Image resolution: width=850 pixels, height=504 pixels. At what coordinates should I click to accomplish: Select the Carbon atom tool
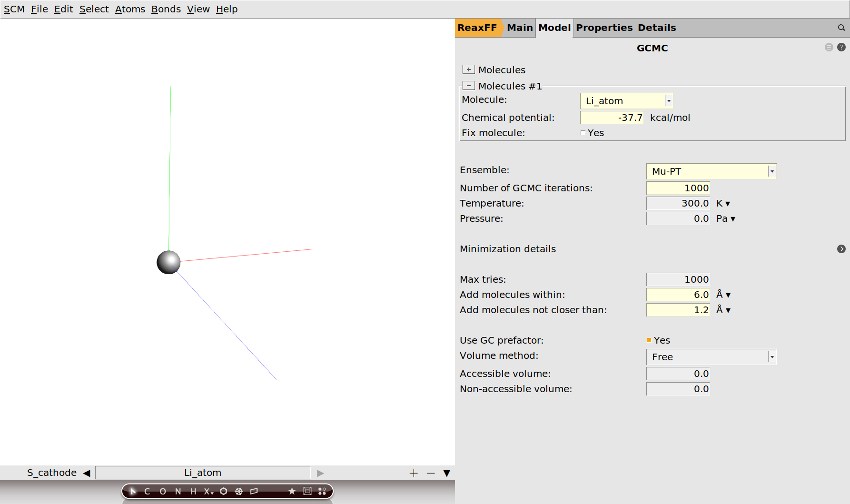[x=148, y=491]
